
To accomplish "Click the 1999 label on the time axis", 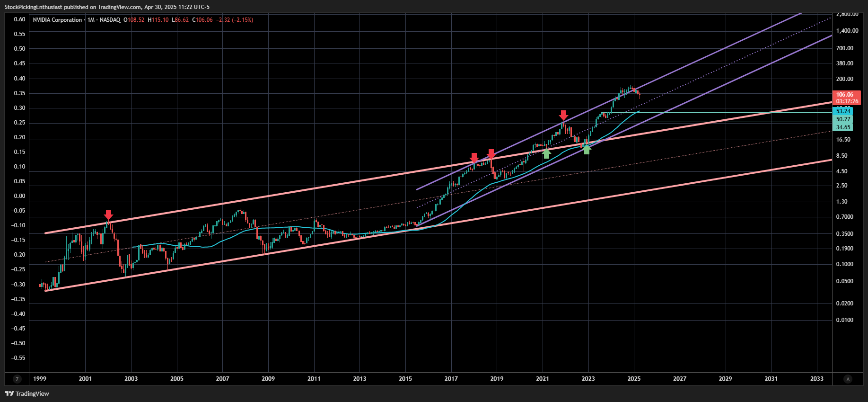I will (x=40, y=379).
